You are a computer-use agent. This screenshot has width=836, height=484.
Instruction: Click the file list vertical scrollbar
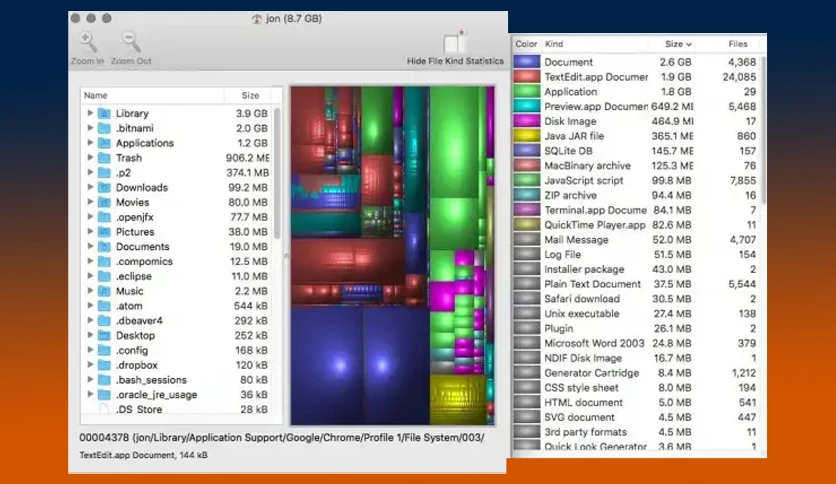277,173
